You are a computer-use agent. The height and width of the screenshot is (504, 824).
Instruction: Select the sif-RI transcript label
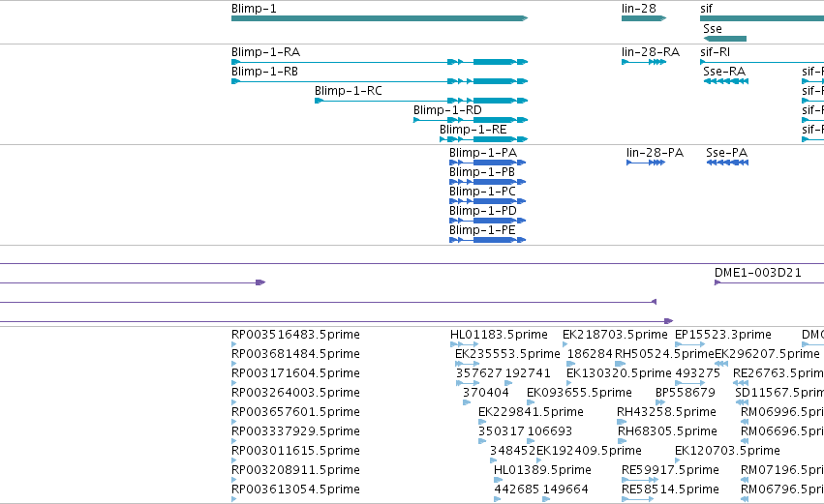click(x=715, y=52)
